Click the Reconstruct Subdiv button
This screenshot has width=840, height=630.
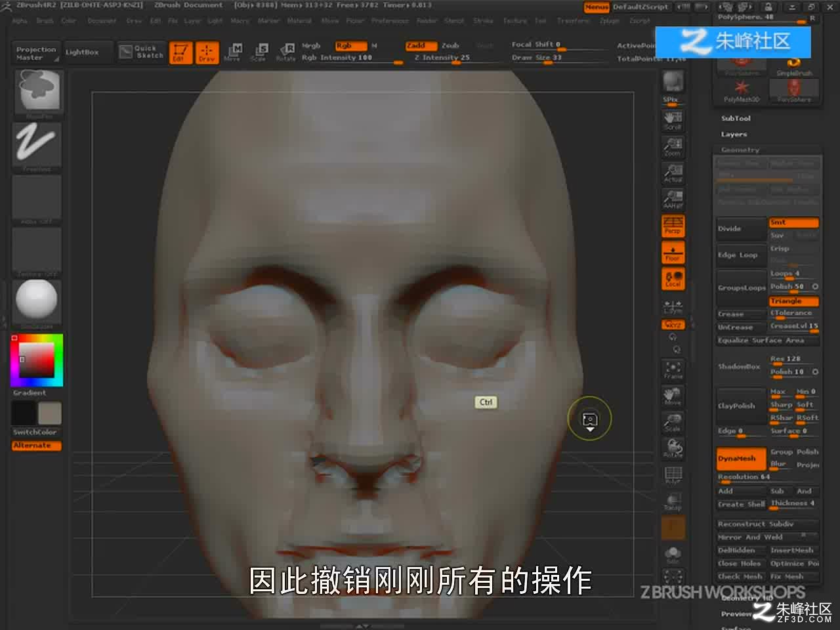(768, 524)
